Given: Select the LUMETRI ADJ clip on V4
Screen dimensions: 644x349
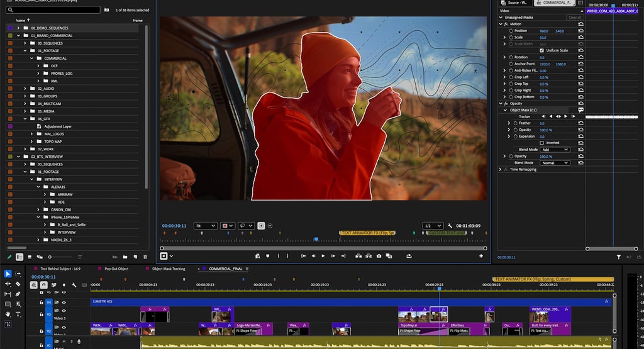Looking at the screenshot, I should pyautogui.click(x=351, y=302).
